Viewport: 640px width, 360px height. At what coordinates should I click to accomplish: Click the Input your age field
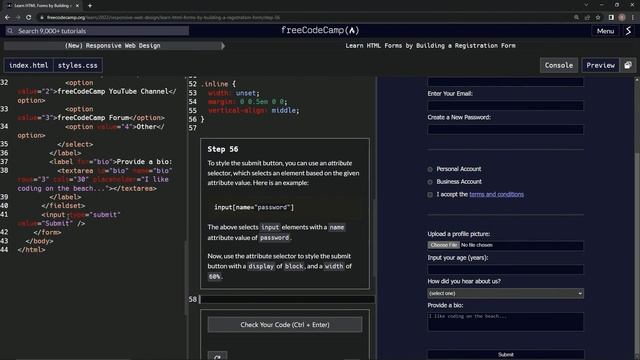coord(505,269)
